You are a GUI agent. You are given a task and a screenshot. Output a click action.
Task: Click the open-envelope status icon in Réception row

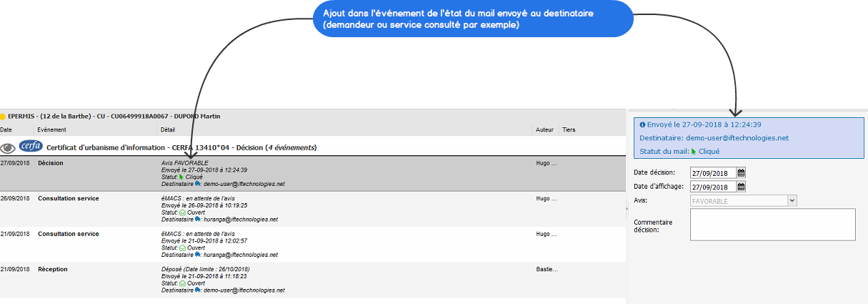pos(182,283)
